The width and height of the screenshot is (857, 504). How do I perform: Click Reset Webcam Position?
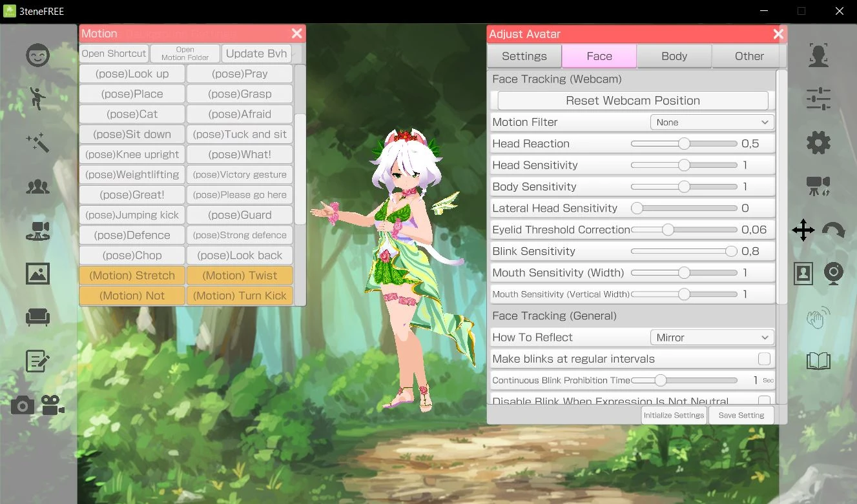pyautogui.click(x=633, y=101)
